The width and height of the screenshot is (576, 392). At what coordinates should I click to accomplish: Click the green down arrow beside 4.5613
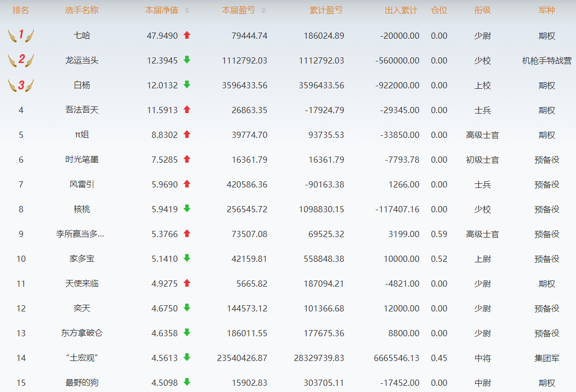(187, 357)
